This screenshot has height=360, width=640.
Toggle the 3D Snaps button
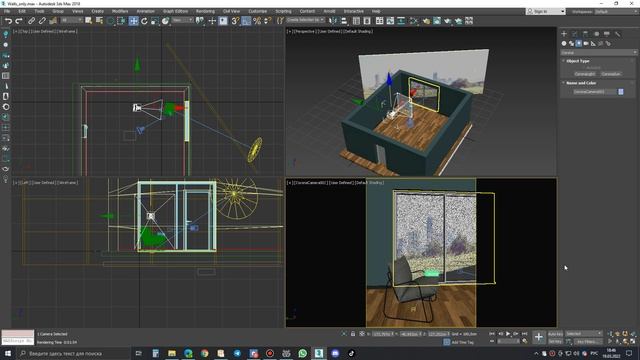coord(235,20)
